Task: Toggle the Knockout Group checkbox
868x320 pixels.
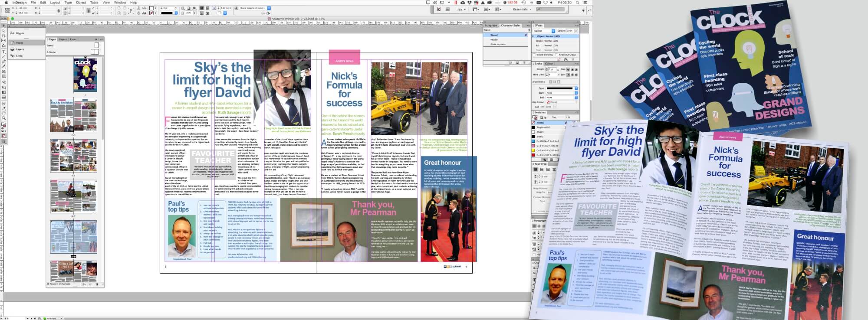Action: point(557,55)
